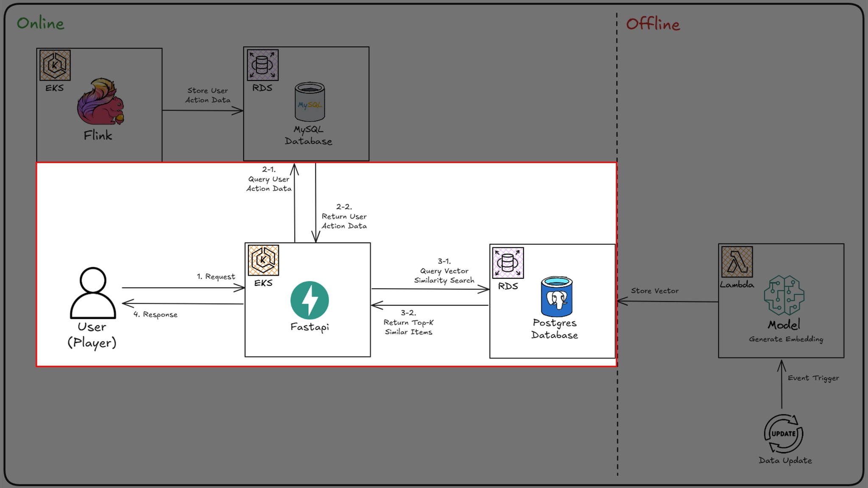
Task: Click the EKS icon in Flink box
Action: tap(55, 65)
